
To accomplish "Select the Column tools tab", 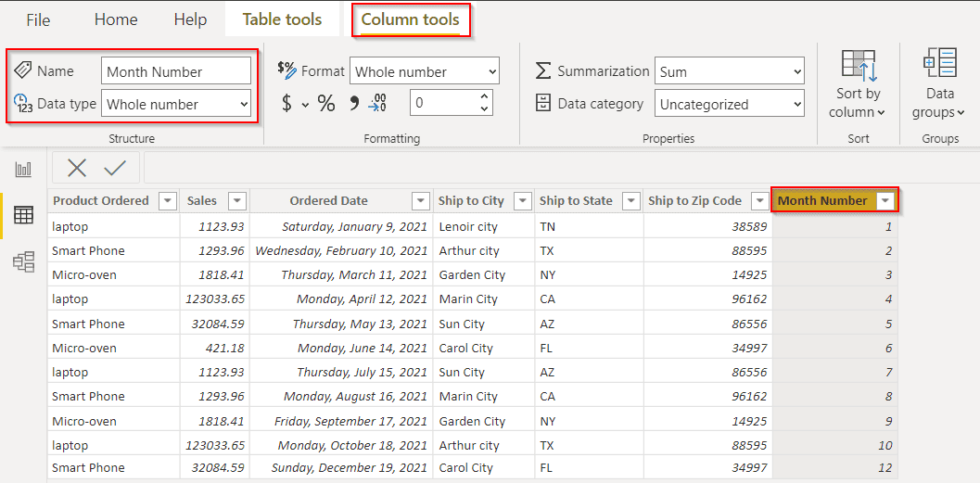I will (x=410, y=19).
